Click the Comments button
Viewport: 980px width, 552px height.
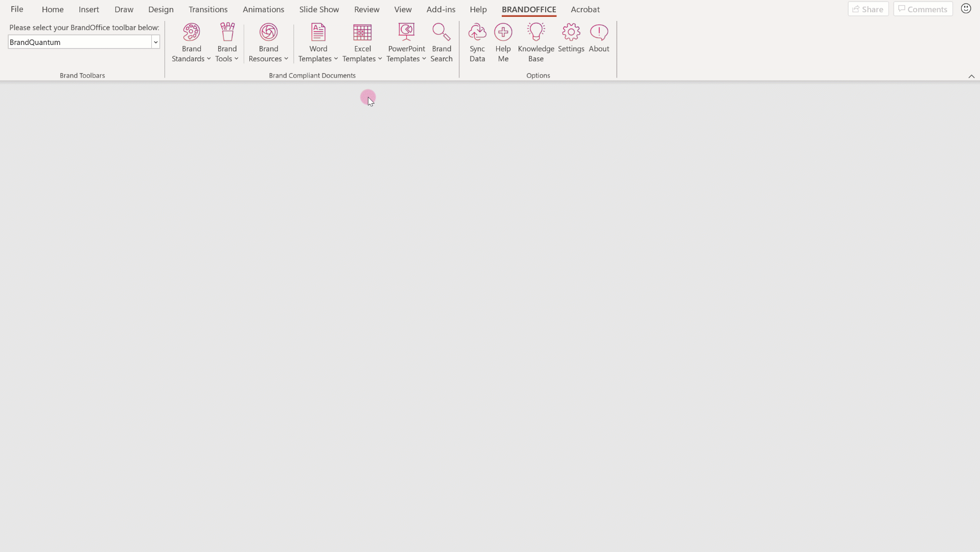coord(923,9)
